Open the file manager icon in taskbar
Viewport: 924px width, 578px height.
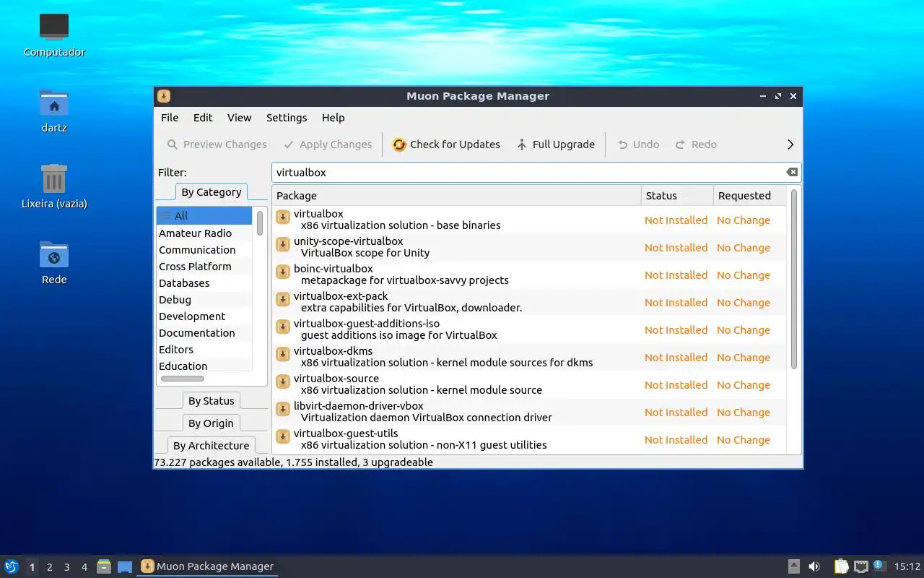point(104,566)
